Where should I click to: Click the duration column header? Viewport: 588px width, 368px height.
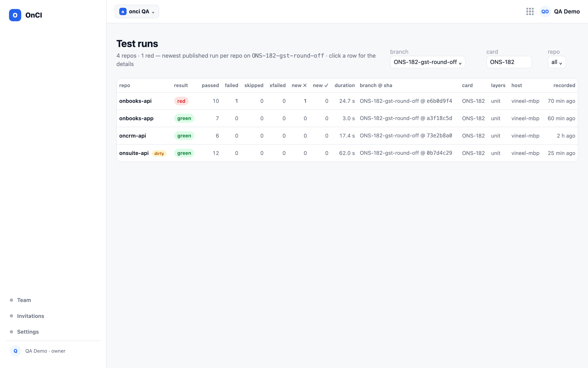point(345,85)
